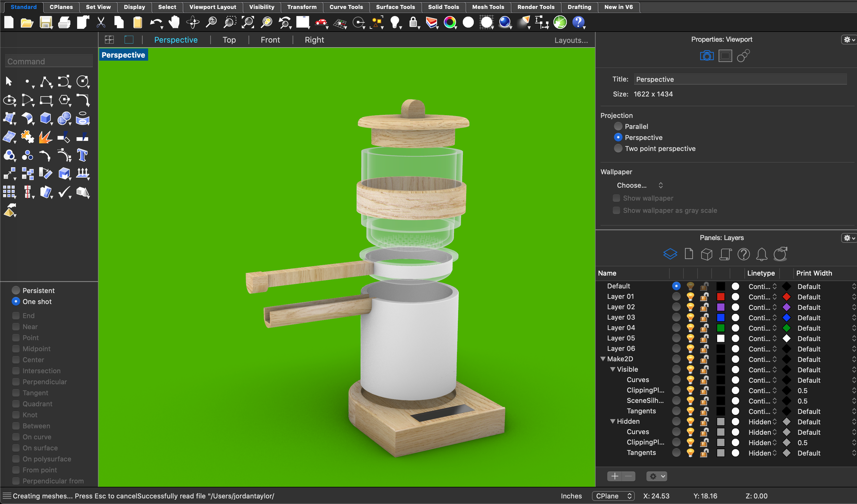The height and width of the screenshot is (504, 857).
Task: Open the Layers panel stack icon
Action: pyautogui.click(x=670, y=254)
